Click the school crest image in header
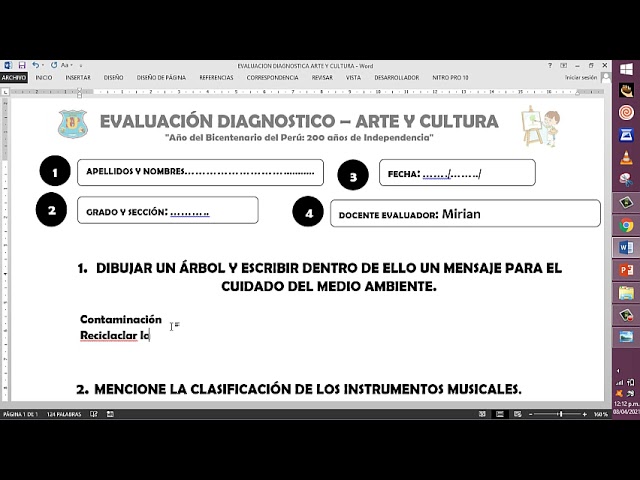Viewport: 640px width, 480px height. (x=73, y=124)
